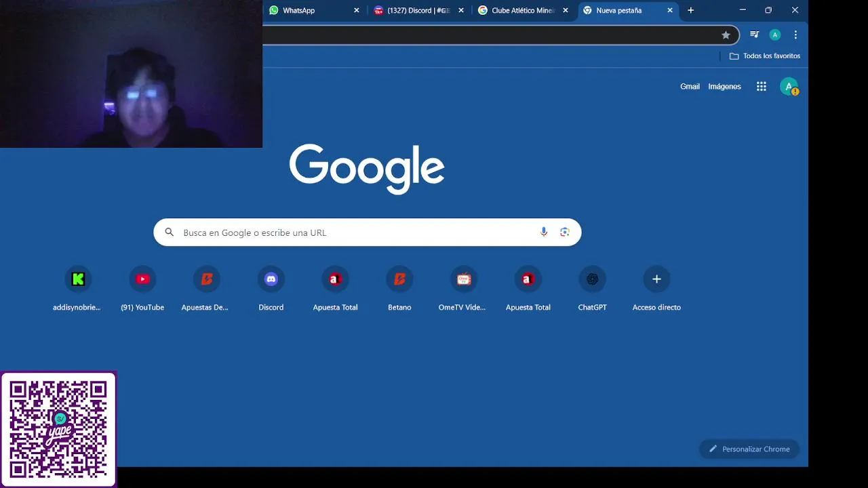Bookmark this page with the star icon
The image size is (868, 488).
click(726, 35)
